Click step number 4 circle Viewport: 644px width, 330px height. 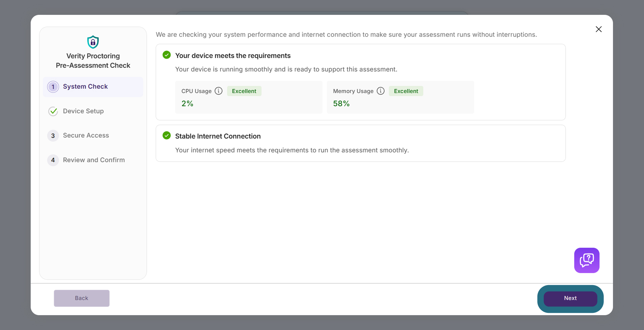[x=53, y=160]
